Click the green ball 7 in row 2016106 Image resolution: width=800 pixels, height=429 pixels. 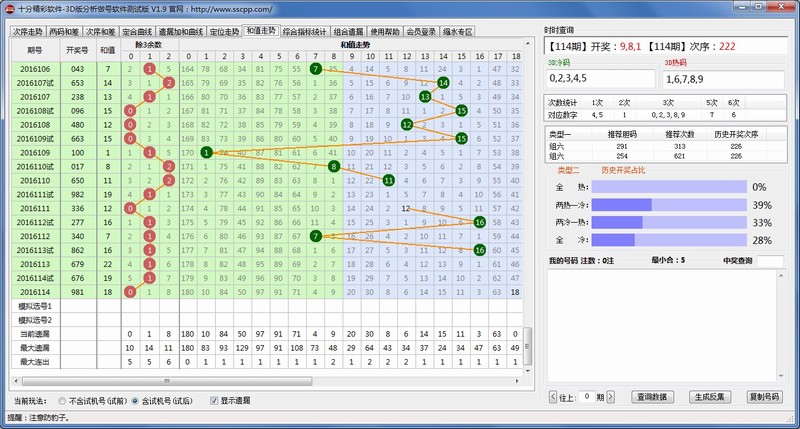pyautogui.click(x=316, y=68)
